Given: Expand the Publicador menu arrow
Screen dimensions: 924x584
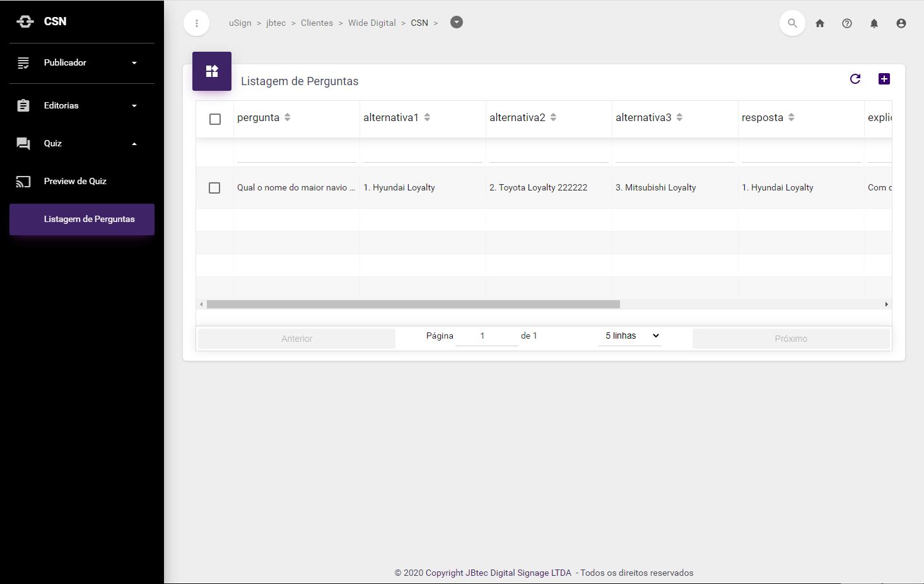Looking at the screenshot, I should (x=134, y=63).
